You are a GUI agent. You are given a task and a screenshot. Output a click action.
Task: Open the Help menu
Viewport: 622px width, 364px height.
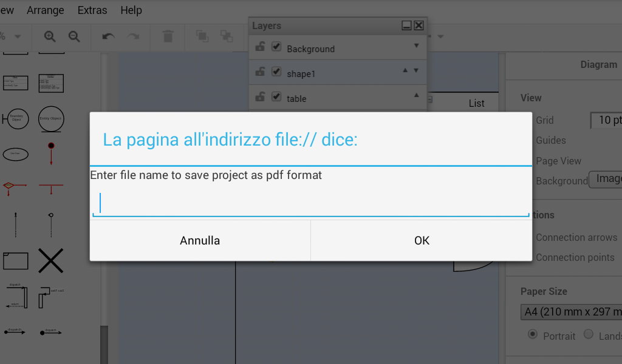pyautogui.click(x=131, y=10)
